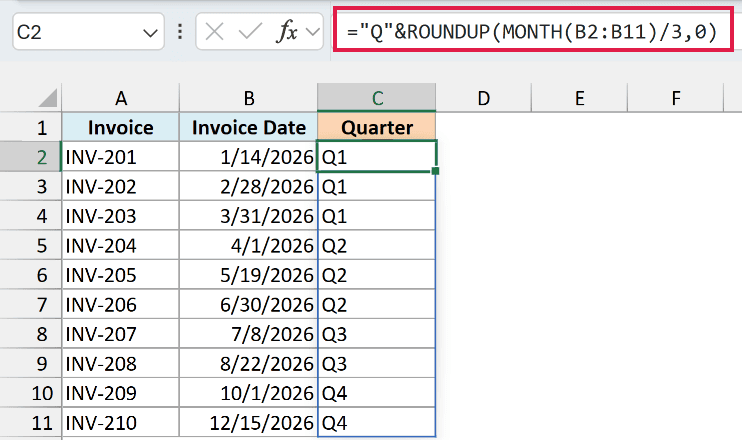
Task: Select column A header
Action: coord(121,98)
